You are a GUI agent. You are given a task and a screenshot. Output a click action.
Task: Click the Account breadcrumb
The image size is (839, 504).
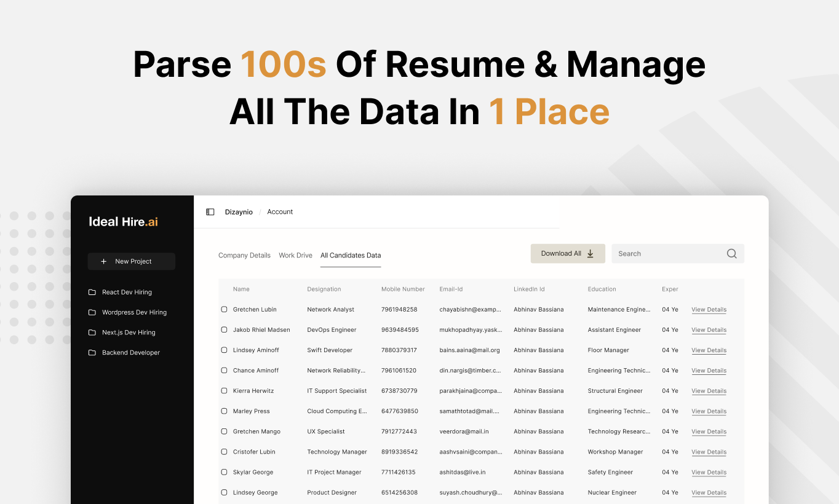click(x=280, y=212)
